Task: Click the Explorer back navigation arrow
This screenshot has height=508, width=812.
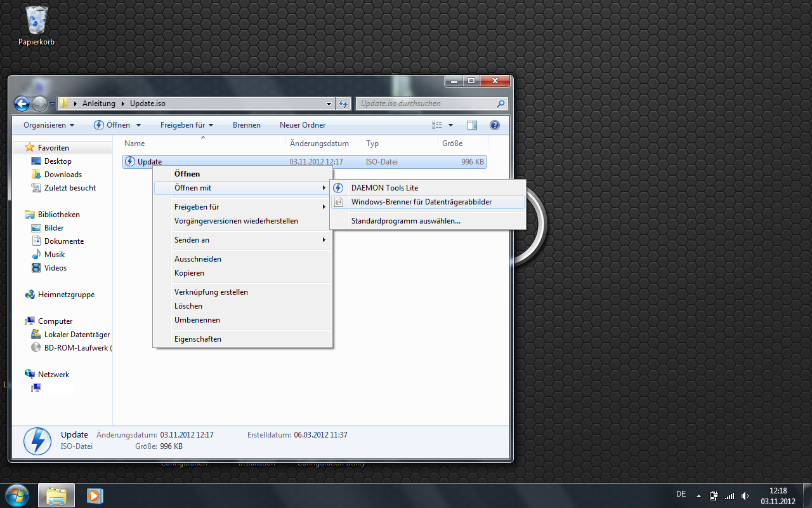Action: 22,104
